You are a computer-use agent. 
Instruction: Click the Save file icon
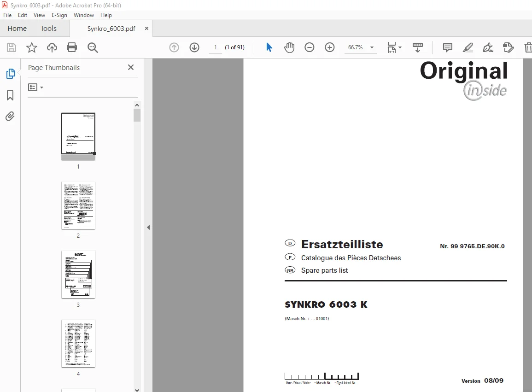(x=12, y=47)
